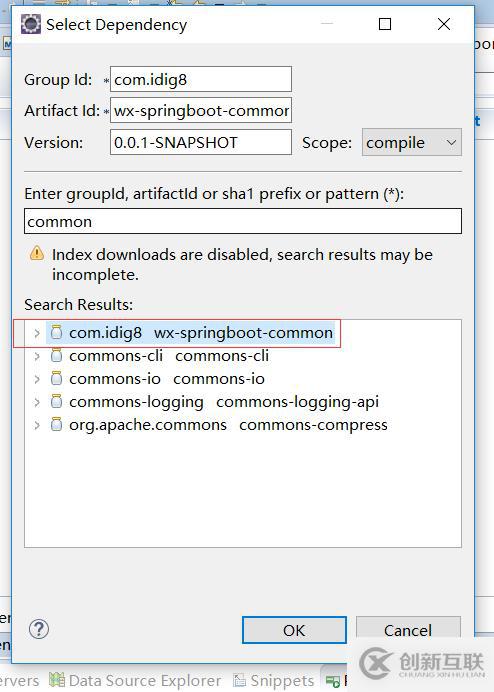Viewport: 494px width, 692px height.
Task: Click the help question mark icon
Action: [39, 629]
